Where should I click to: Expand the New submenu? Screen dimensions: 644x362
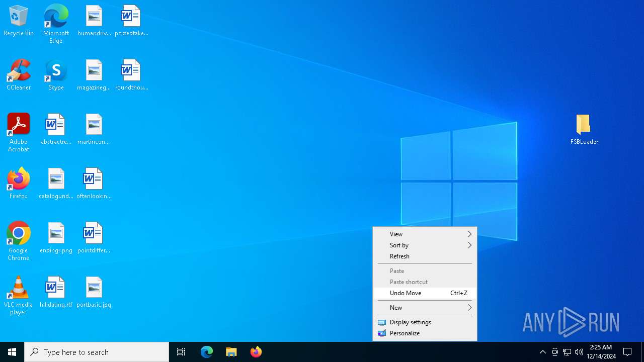tap(425, 308)
